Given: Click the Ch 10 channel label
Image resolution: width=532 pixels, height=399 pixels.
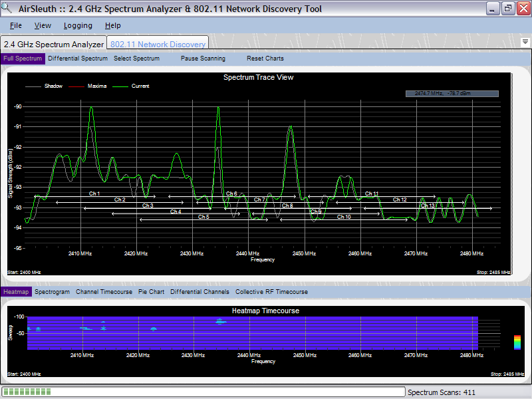Looking at the screenshot, I should [x=344, y=217].
